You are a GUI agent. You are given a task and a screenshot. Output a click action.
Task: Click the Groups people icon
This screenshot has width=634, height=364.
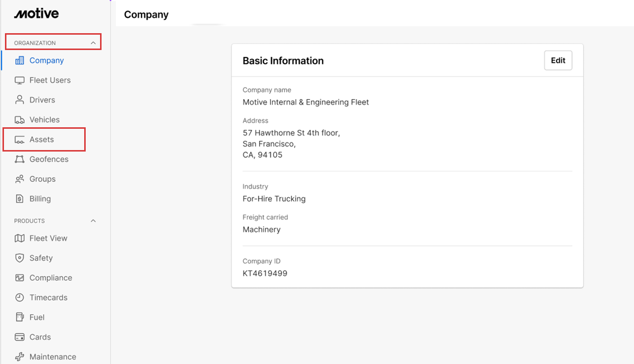[x=19, y=179]
